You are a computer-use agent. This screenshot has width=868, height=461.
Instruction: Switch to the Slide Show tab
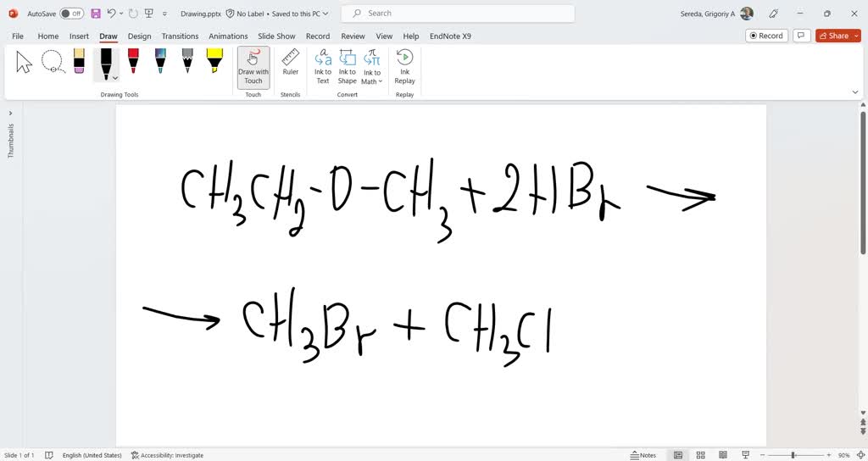pos(276,36)
